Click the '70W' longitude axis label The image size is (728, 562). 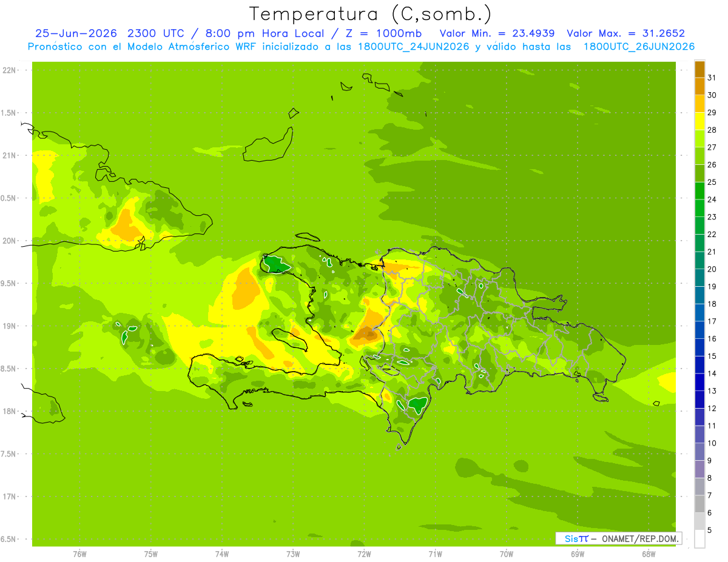pos(506,554)
